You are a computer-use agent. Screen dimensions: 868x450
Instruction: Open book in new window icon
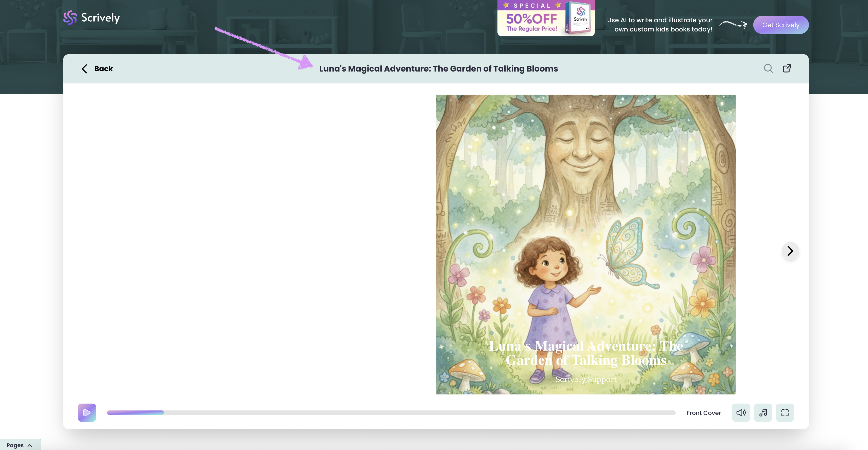[787, 68]
